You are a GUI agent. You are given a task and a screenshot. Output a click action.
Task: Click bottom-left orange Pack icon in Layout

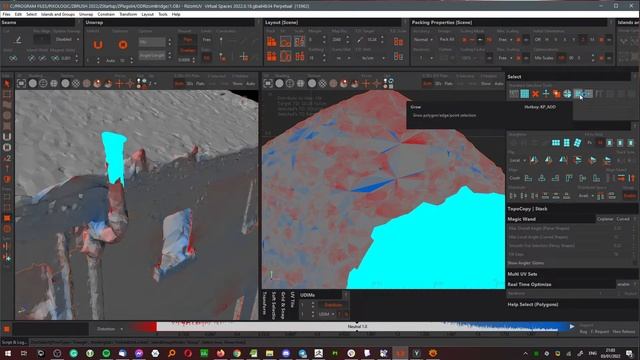(x=271, y=56)
